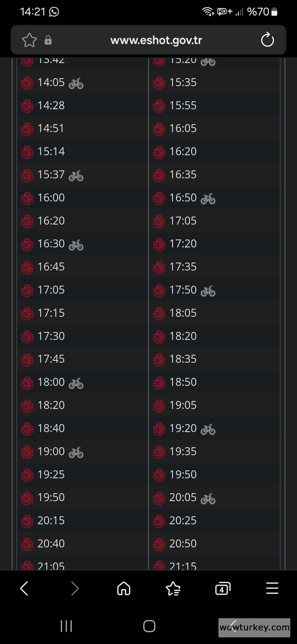Tap the 20:40 departure entry
Screen dimensions: 297x644
(51, 544)
